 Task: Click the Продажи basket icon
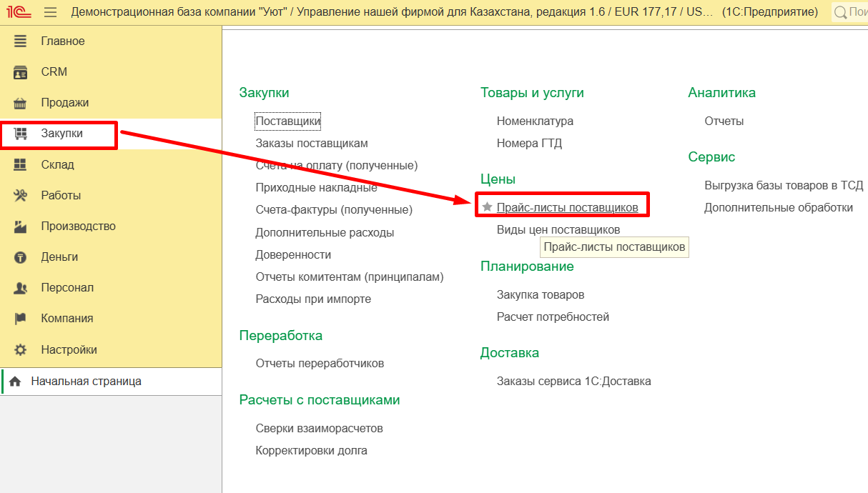click(20, 103)
